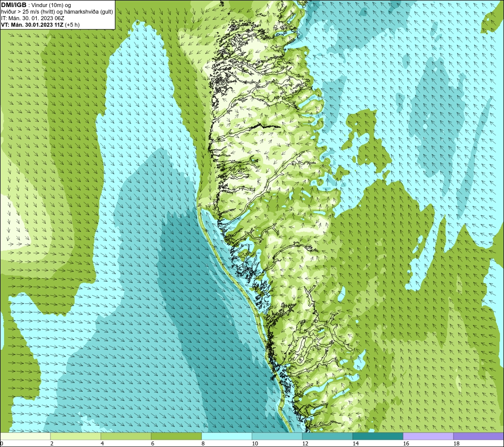Viewport: 504px width, 447px height.
Task: Click the legend scale value '14'
Action: (x=355, y=444)
